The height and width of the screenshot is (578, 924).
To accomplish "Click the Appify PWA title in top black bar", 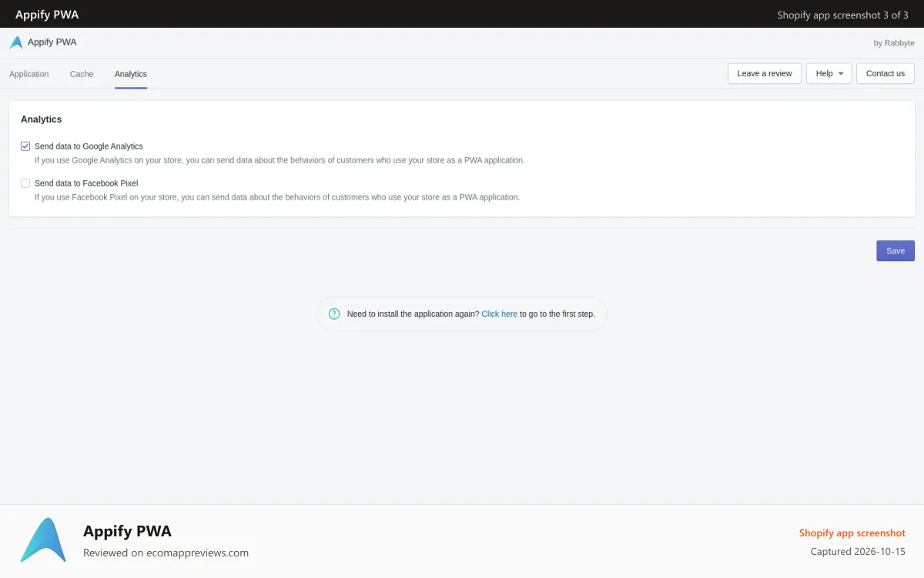I will (x=47, y=15).
